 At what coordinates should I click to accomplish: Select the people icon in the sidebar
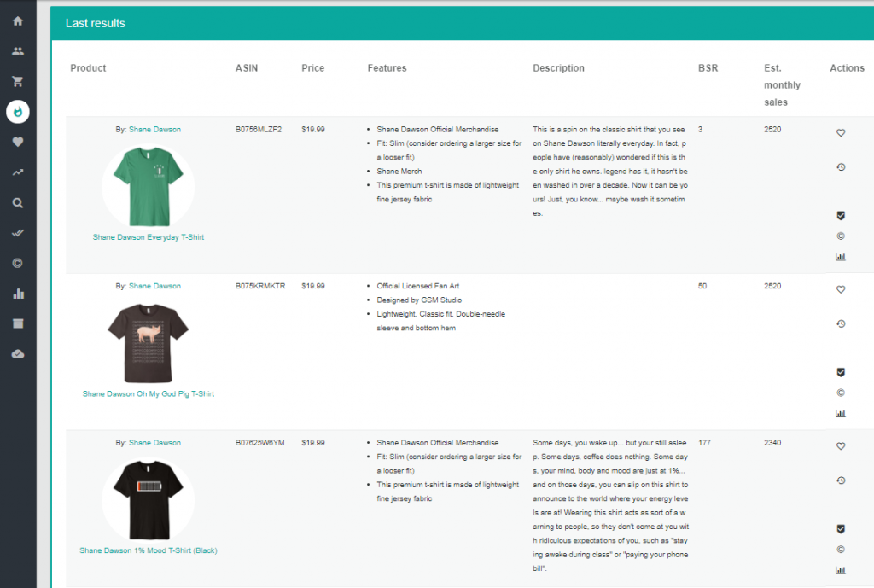point(17,50)
